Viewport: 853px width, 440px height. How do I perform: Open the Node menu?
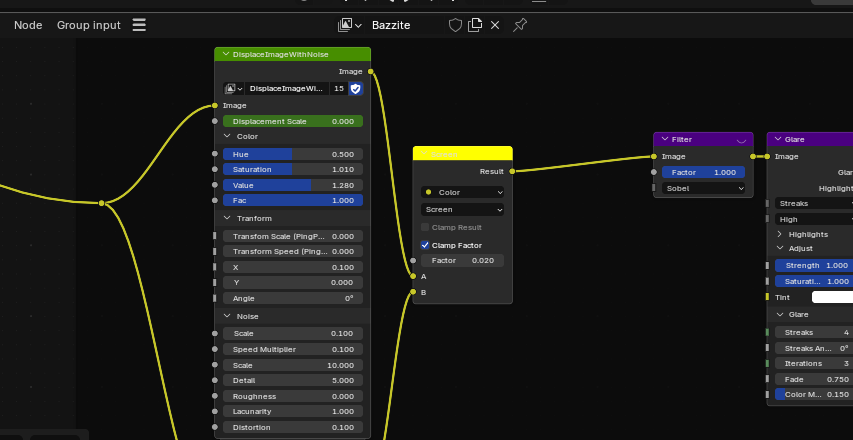click(28, 25)
